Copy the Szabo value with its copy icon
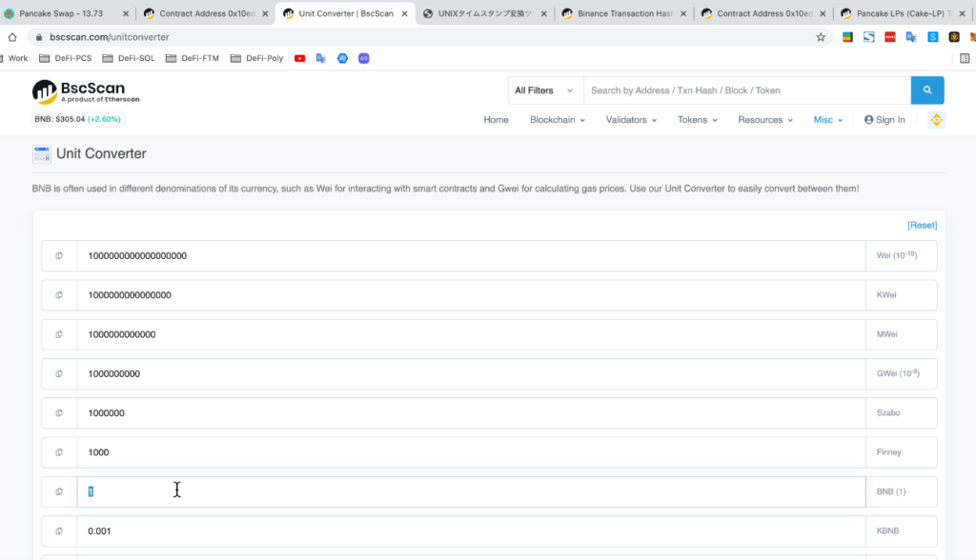The width and height of the screenshot is (976, 560). pyautogui.click(x=59, y=412)
